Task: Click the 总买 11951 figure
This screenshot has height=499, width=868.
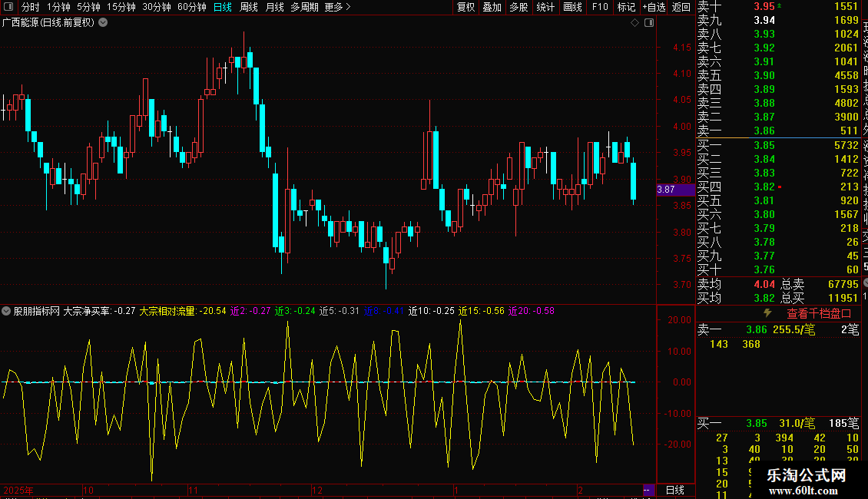Action: [843, 298]
